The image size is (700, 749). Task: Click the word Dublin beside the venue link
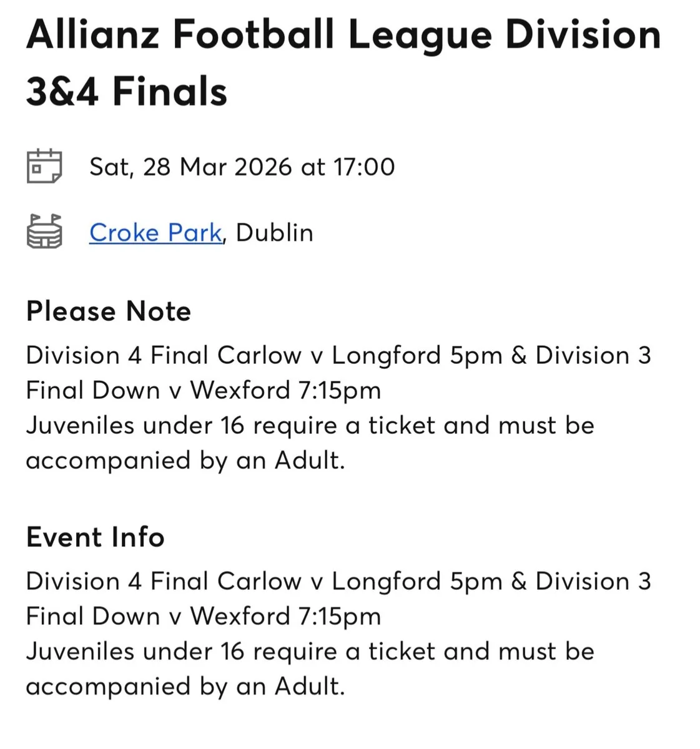click(x=274, y=232)
